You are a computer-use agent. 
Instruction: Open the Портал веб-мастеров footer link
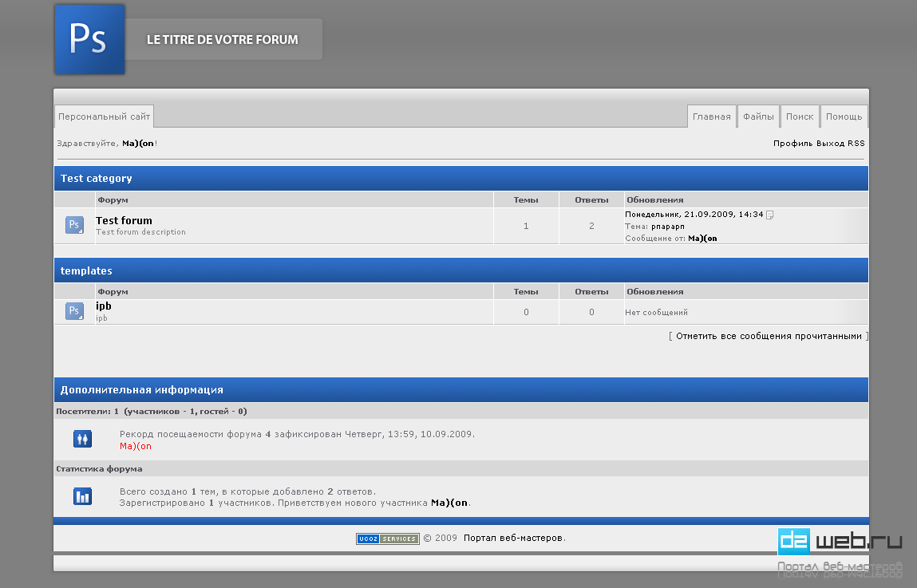(513, 539)
